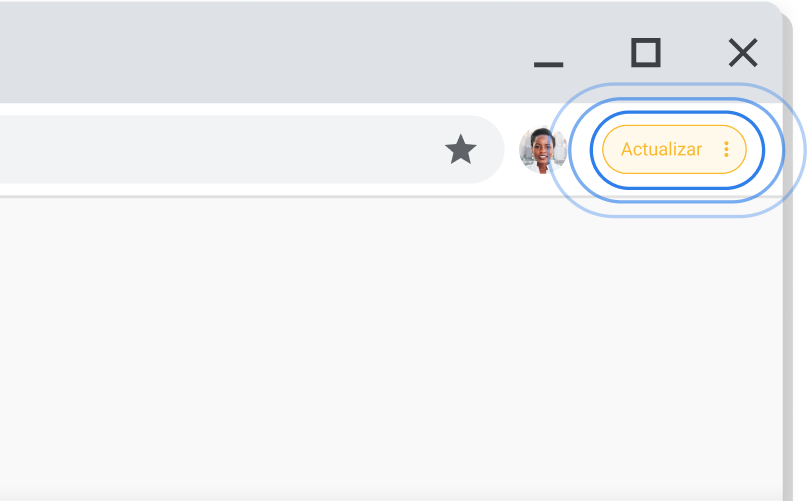Image resolution: width=807 pixels, height=501 pixels.
Task: Select the yellow Actualizar label
Action: click(x=661, y=150)
